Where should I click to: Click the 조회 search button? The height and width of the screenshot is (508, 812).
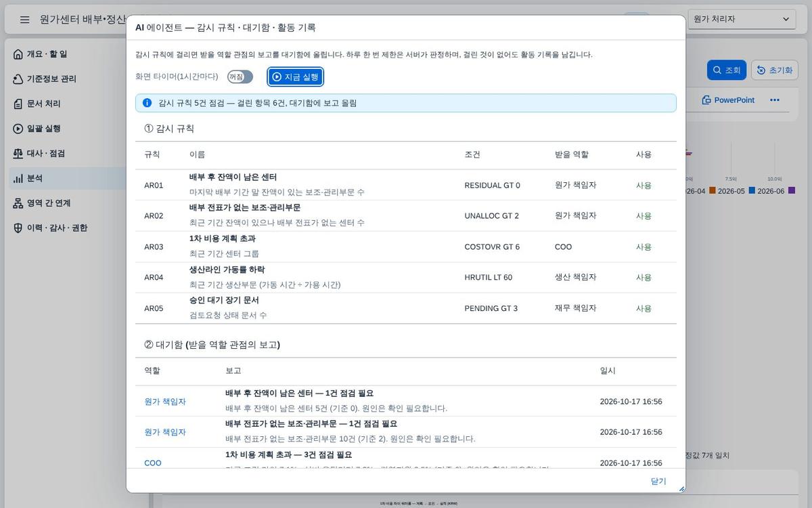[727, 70]
